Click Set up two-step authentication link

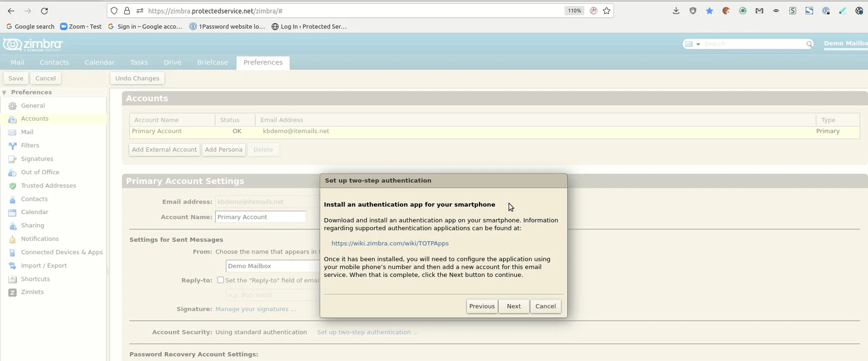367,332
